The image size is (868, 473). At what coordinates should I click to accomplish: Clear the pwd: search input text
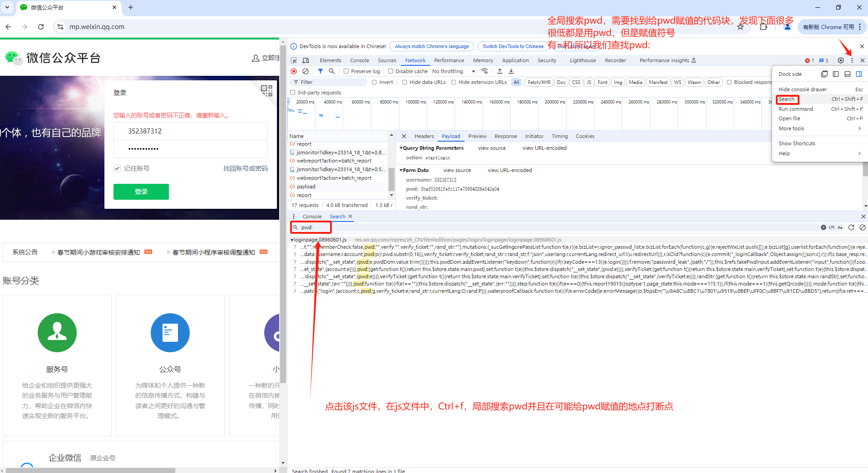click(x=824, y=227)
